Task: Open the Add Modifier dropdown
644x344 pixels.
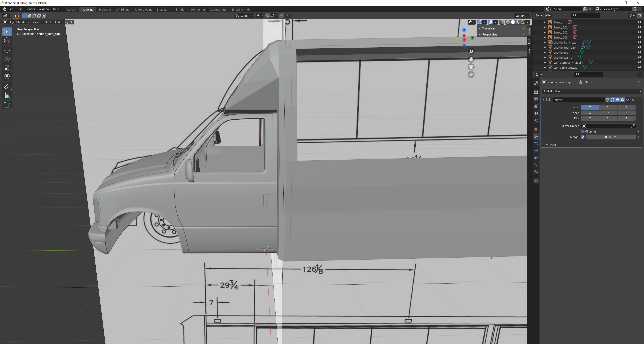Action: 591,91
